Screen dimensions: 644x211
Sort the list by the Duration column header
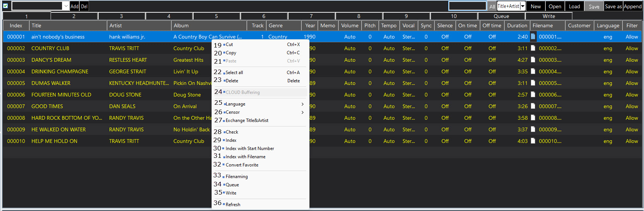pyautogui.click(x=517, y=25)
